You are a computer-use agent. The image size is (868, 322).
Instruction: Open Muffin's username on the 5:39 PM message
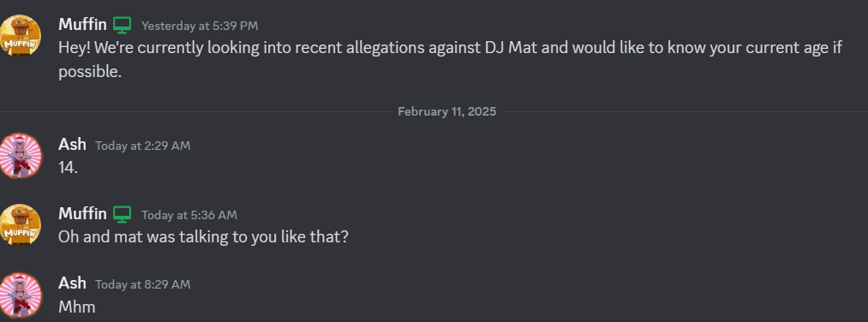point(82,24)
